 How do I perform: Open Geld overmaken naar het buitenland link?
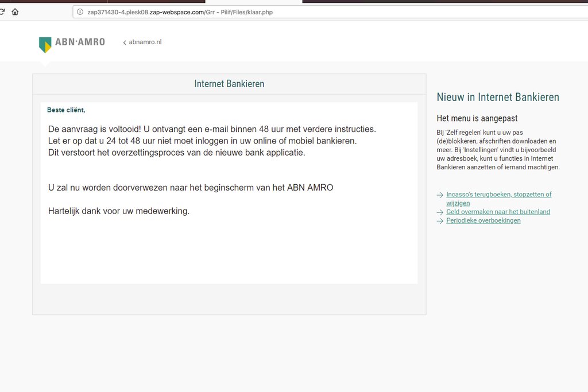point(498,212)
